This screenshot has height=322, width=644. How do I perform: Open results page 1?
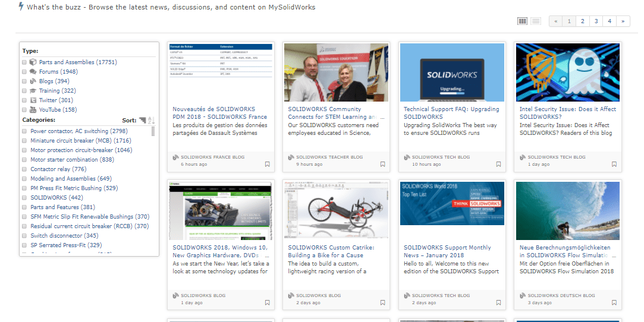tap(569, 21)
